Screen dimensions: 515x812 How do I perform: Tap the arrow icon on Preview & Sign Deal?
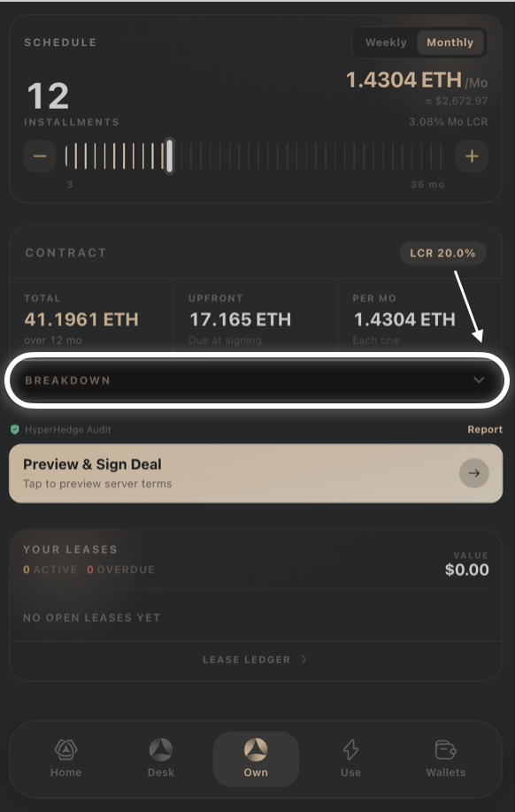pos(474,473)
